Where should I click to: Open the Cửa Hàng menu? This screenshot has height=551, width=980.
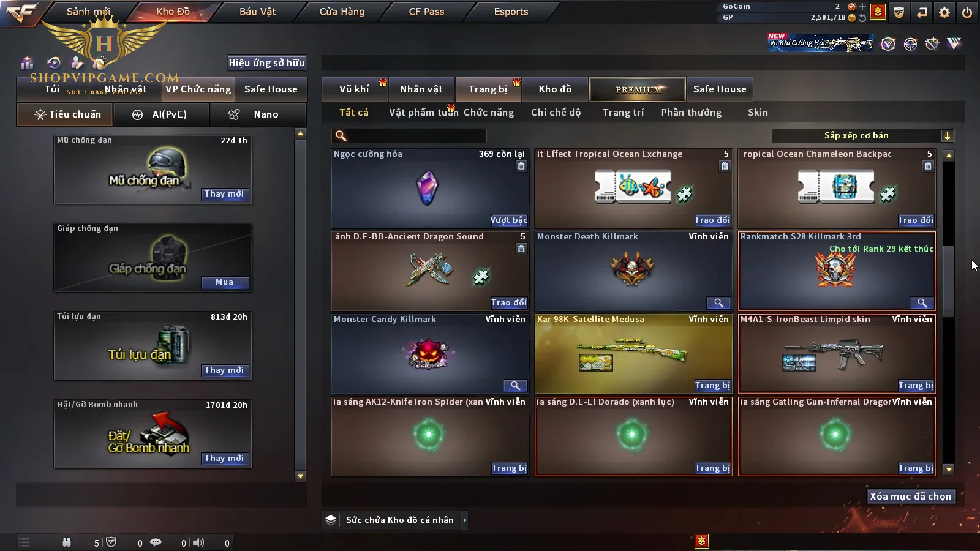coord(342,12)
